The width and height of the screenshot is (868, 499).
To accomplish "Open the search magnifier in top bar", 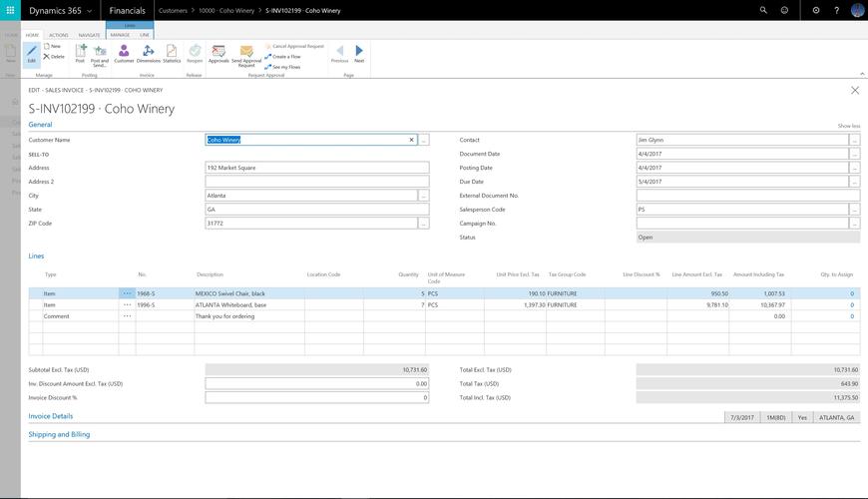I will pyautogui.click(x=764, y=10).
